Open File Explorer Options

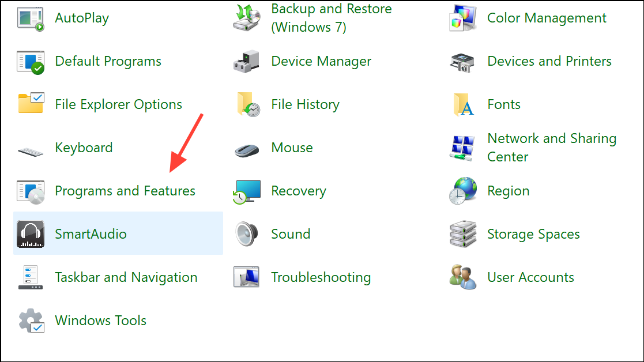point(118,104)
